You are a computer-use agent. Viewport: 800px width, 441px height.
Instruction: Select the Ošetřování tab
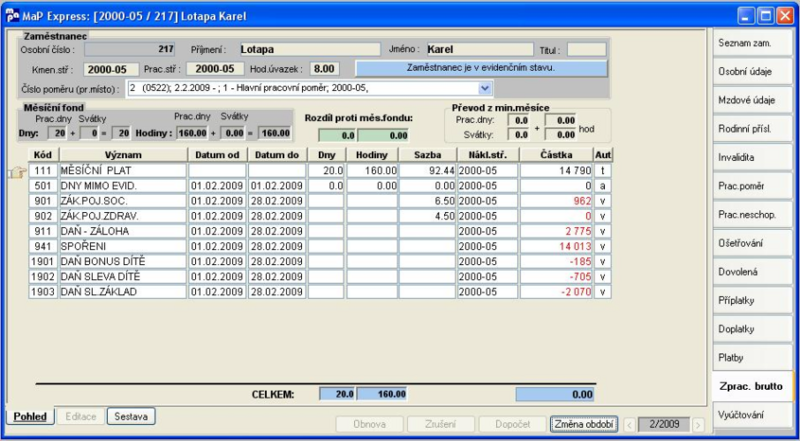(x=753, y=243)
